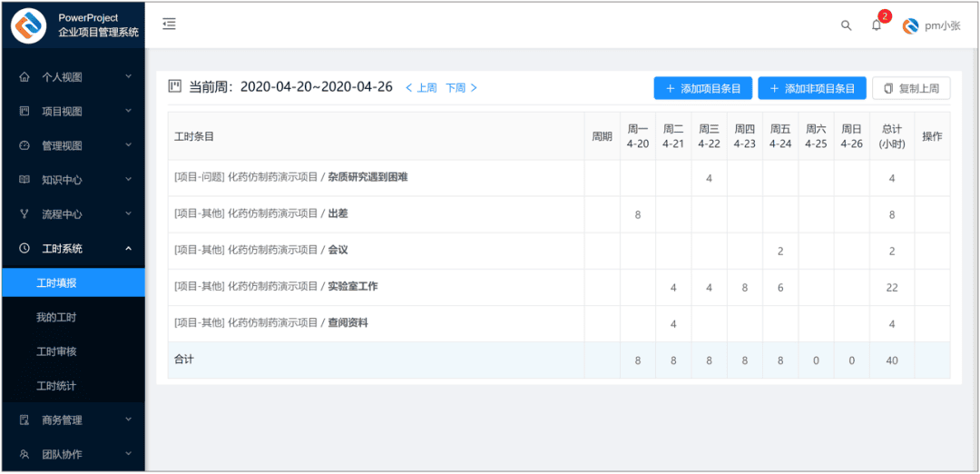This screenshot has width=980, height=474.
Task: Click the 杂质研究遇到困难 entry row
Action: 559,178
